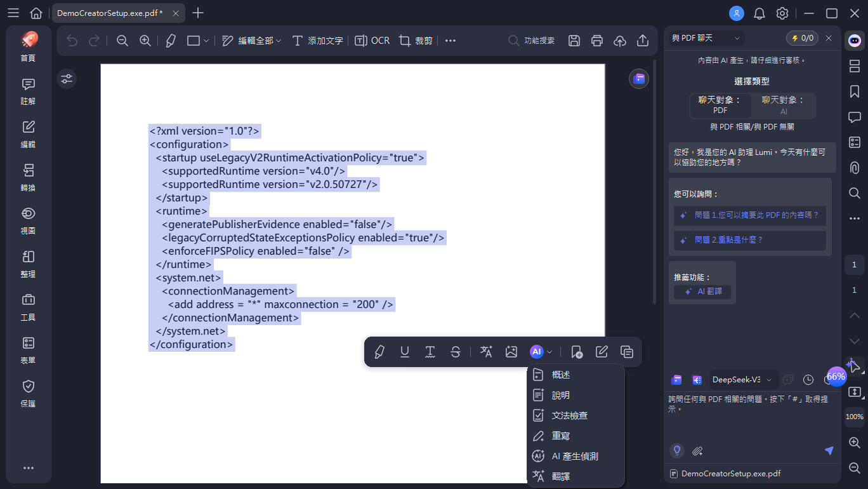Apply underline from the floating toolbar

point(404,352)
